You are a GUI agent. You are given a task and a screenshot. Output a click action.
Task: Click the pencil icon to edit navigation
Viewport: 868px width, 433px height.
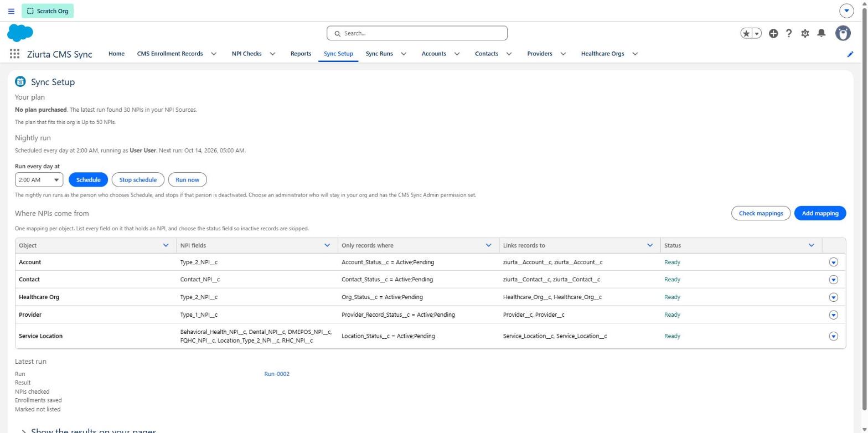click(x=850, y=54)
